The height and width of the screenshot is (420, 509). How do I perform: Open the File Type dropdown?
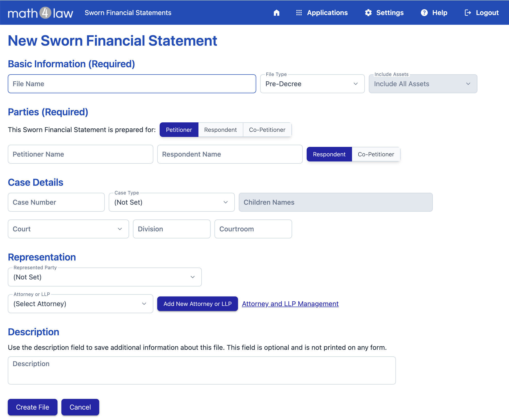coord(312,84)
